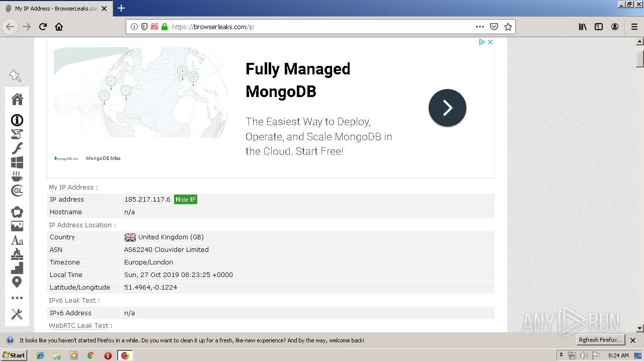Image resolution: width=644 pixels, height=362 pixels.
Task: Open the firewall flame icon in sidebar
Action: [x=17, y=254]
